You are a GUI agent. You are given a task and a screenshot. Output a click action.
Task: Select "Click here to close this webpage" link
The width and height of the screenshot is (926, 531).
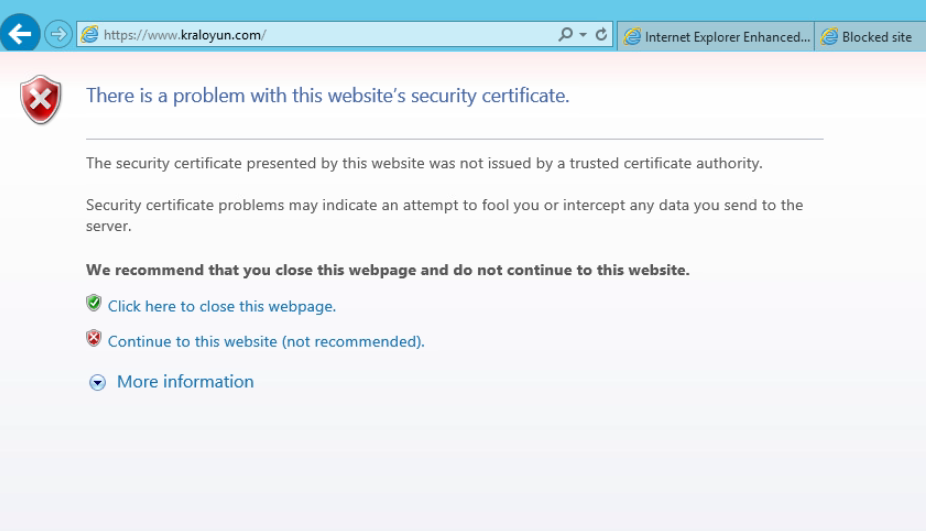pos(221,306)
